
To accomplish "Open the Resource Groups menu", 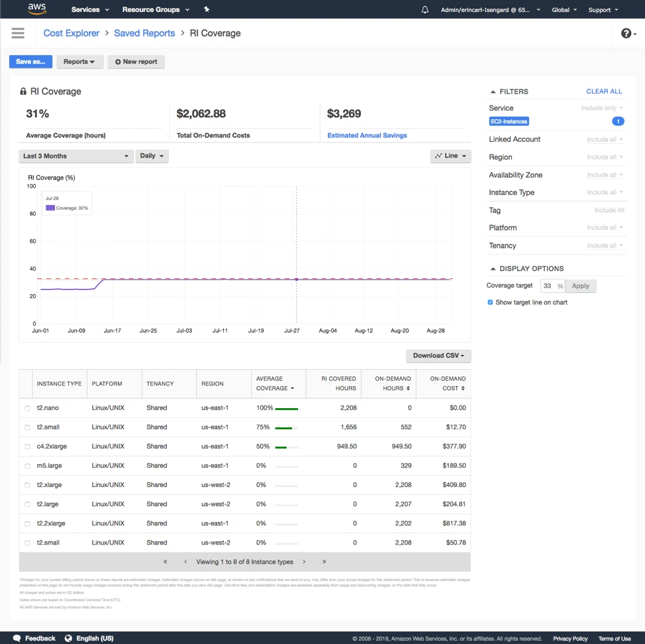I will point(150,9).
